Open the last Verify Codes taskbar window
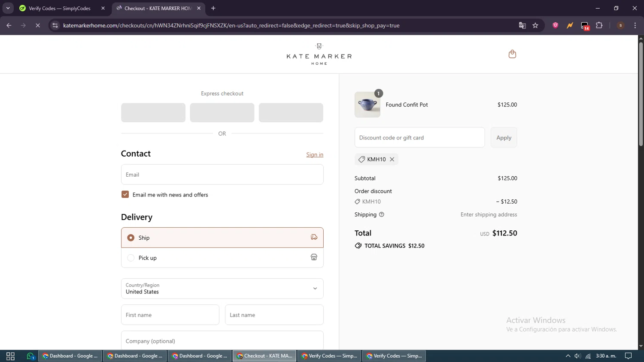Image resolution: width=644 pixels, height=362 pixels. tap(394, 356)
